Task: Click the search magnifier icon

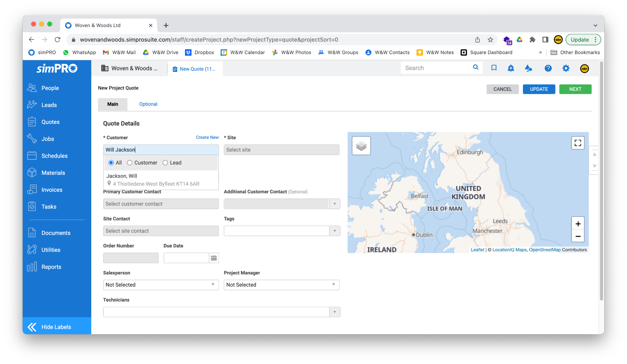Action: [475, 67]
